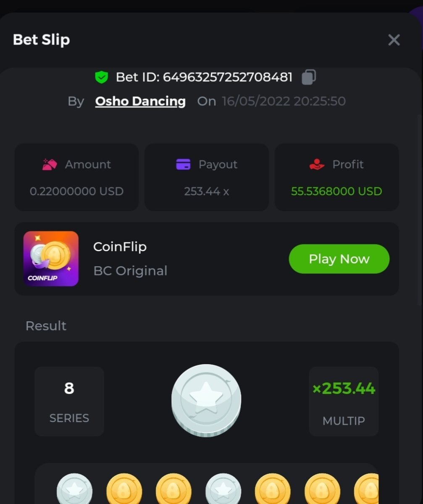Close the Bet Slip dialog
This screenshot has width=423, height=504.
click(x=394, y=40)
